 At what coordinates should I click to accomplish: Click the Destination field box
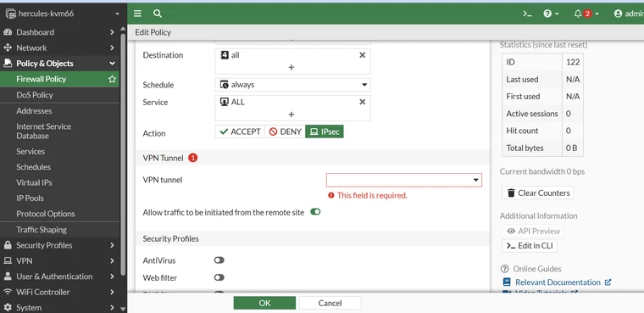pos(292,61)
